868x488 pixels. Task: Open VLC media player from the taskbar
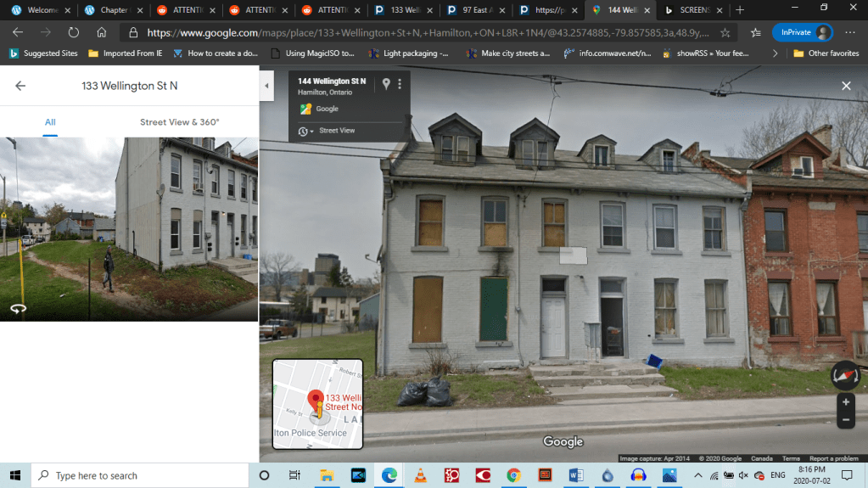pos(420,475)
